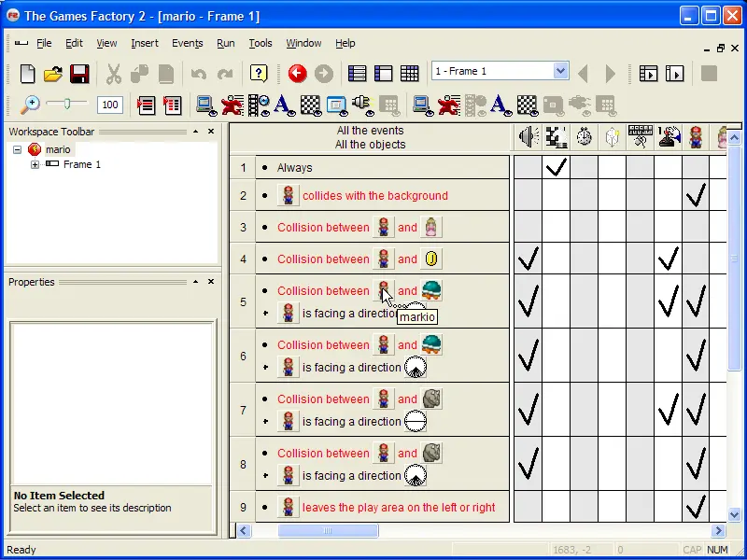Viewport: 747px width, 560px height.
Task: Click the Sound column header icon
Action: point(529,137)
